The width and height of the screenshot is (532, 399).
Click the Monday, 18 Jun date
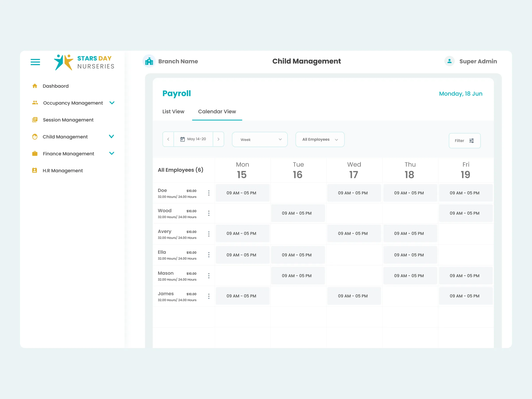coord(461,94)
